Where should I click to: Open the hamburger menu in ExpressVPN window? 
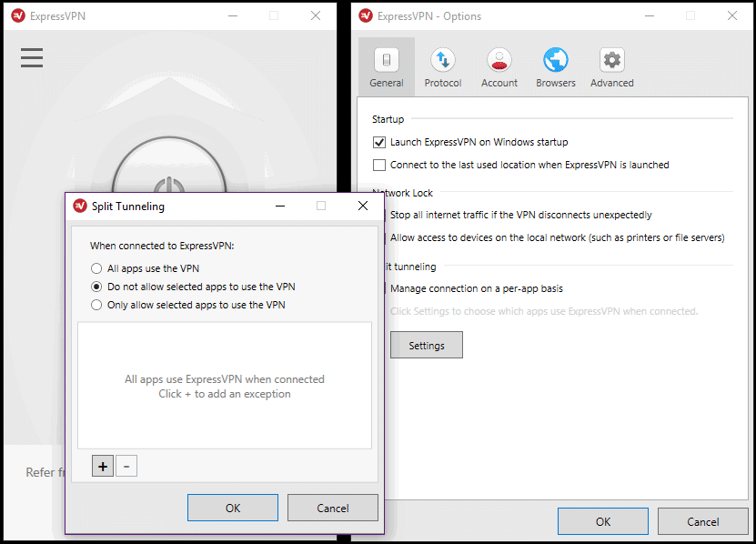pyautogui.click(x=32, y=58)
